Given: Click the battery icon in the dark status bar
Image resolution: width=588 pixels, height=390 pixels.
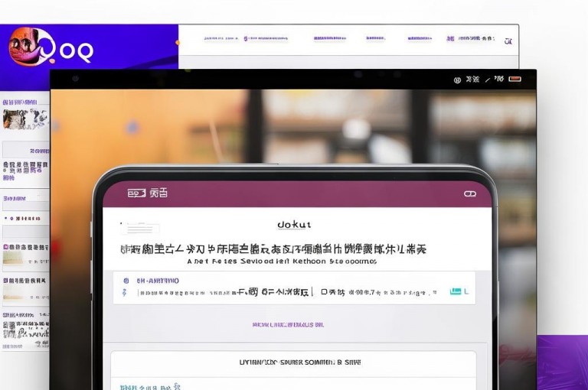Looking at the screenshot, I should pos(514,79).
